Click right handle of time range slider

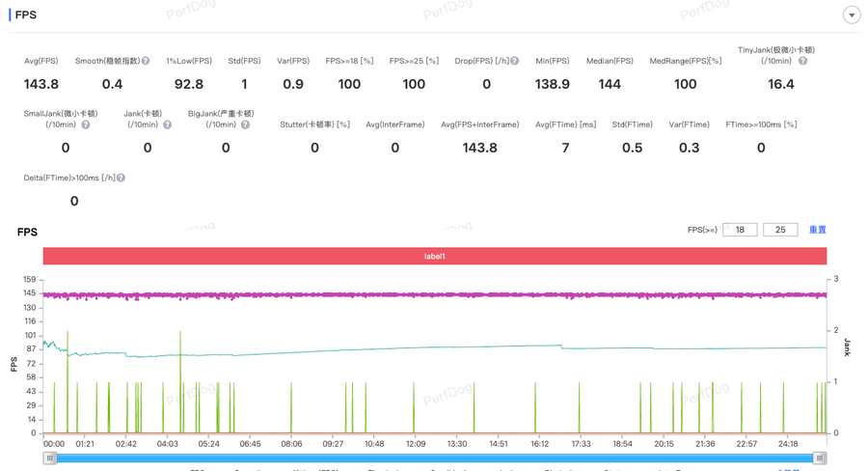click(x=819, y=458)
